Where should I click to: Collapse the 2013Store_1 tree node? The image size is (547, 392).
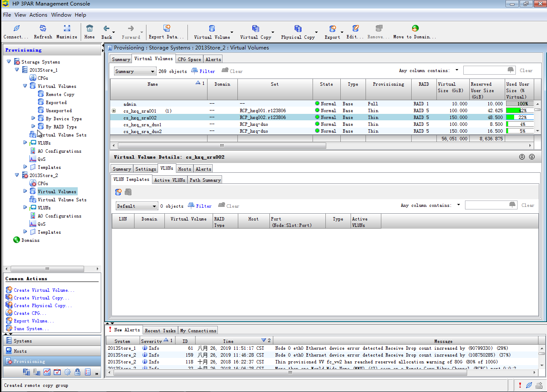[x=17, y=70]
